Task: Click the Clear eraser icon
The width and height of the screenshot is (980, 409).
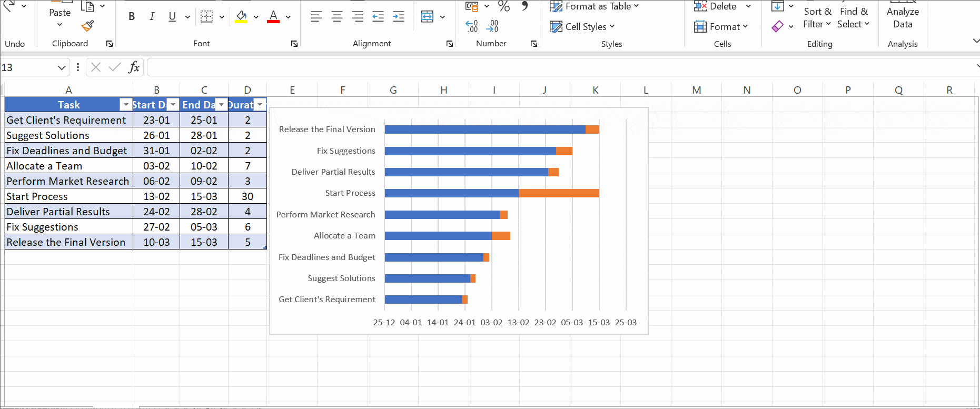Action: [x=777, y=26]
